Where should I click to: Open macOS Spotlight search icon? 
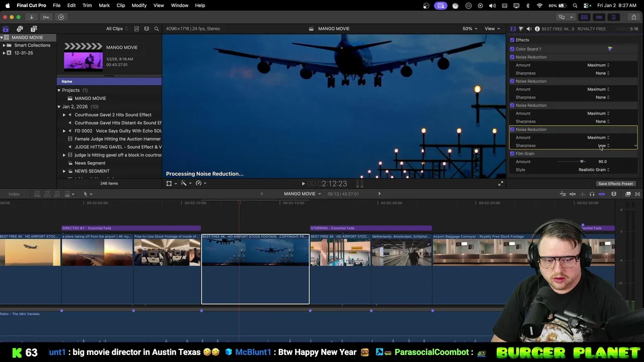coord(575,6)
